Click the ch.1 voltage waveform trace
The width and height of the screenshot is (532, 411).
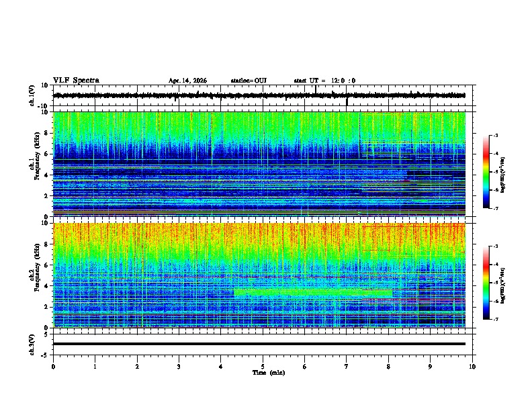259,95
